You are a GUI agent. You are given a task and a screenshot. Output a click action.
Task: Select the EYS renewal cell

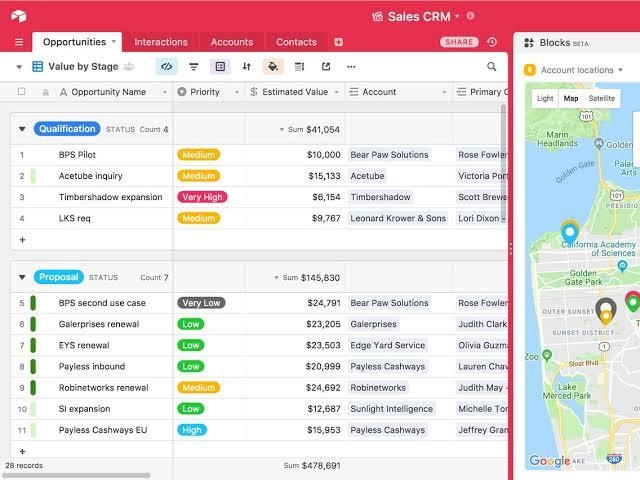(x=84, y=345)
